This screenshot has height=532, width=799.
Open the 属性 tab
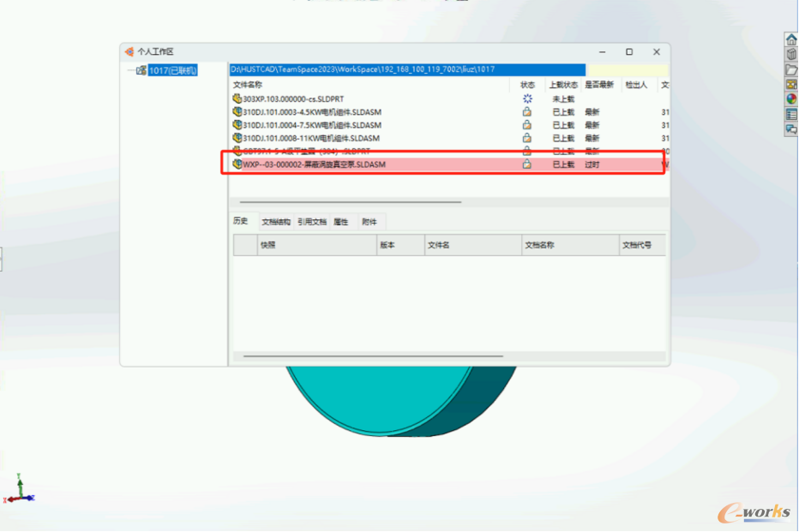click(341, 222)
